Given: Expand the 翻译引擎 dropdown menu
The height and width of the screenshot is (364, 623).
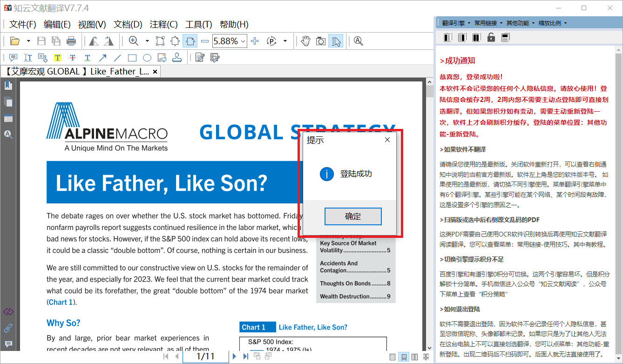Looking at the screenshot, I should 456,23.
